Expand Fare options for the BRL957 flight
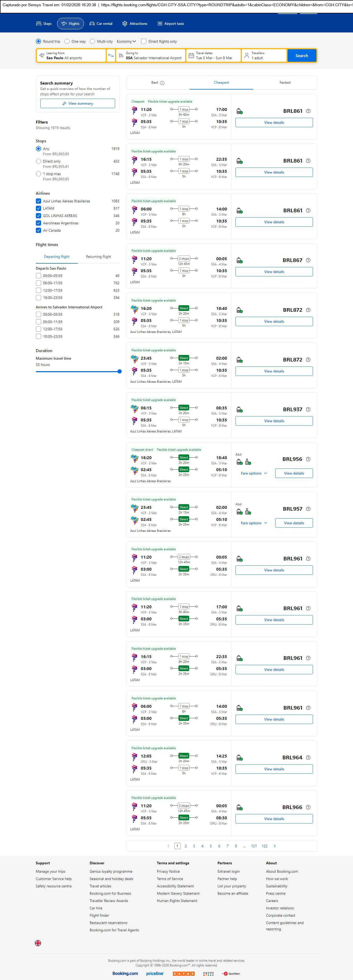353x980 pixels. (x=254, y=523)
